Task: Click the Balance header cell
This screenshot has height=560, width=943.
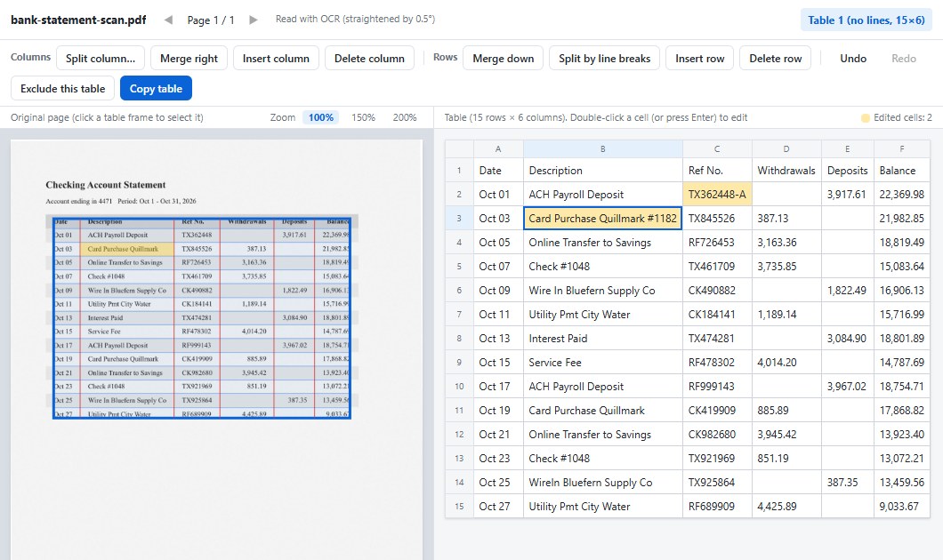Action: tap(901, 171)
